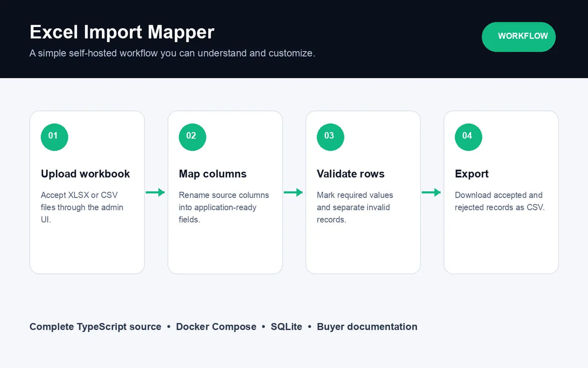Click the green 02 step badge

tap(192, 137)
